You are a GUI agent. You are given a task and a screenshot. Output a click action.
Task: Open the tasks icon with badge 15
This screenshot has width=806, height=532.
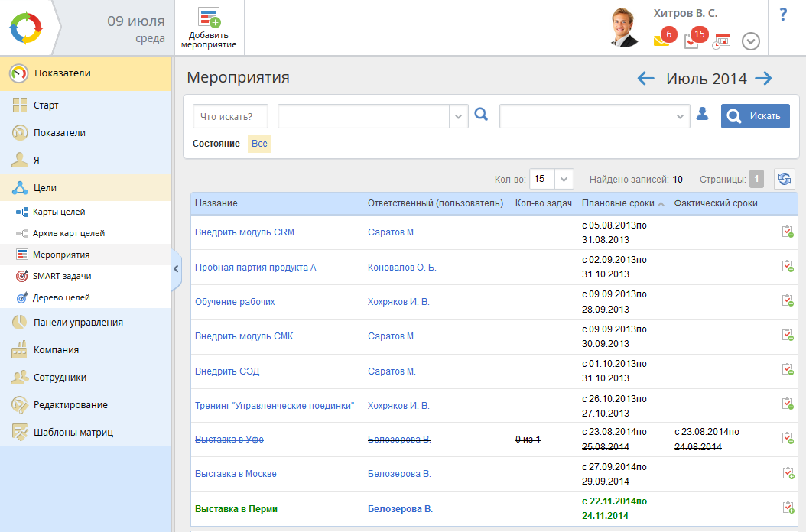(x=691, y=41)
